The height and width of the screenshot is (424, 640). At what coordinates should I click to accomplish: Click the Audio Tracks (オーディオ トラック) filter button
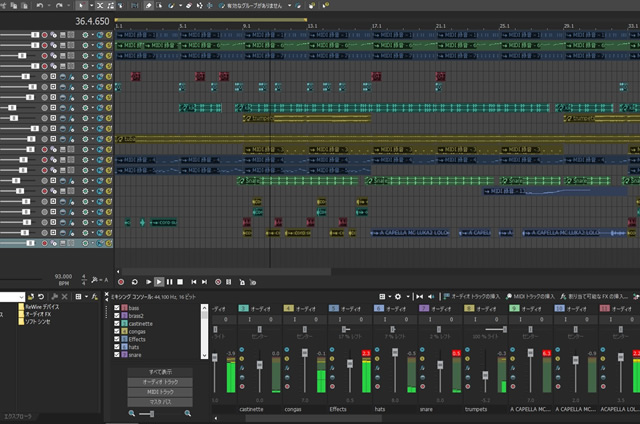click(160, 382)
